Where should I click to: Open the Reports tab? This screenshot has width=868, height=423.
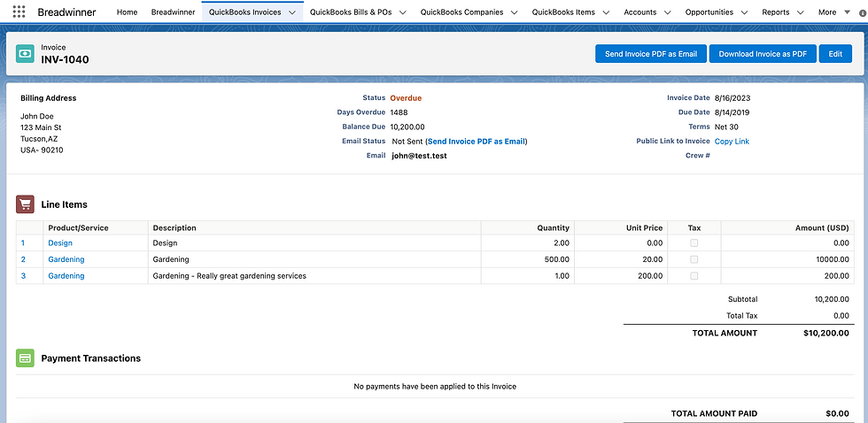(x=776, y=12)
